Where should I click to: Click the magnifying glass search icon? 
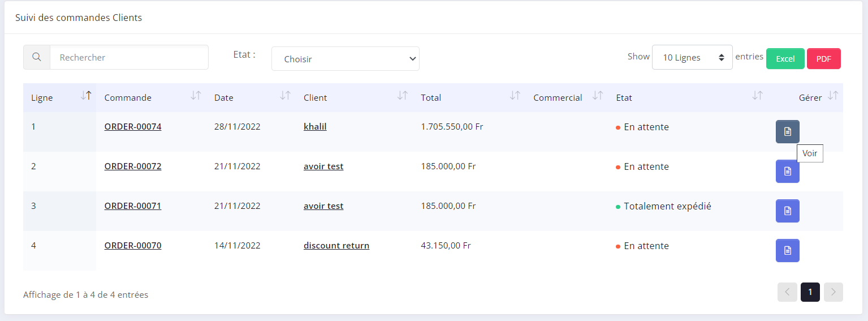click(x=37, y=57)
